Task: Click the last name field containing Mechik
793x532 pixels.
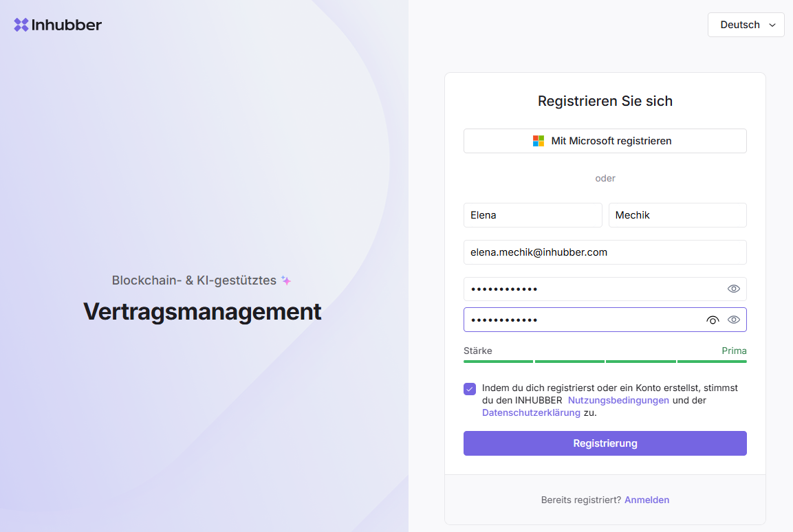Action: click(x=677, y=215)
